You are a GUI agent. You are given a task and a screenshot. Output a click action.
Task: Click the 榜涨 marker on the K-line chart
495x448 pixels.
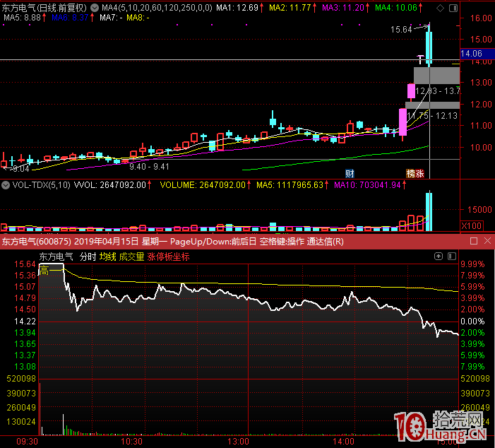point(415,173)
